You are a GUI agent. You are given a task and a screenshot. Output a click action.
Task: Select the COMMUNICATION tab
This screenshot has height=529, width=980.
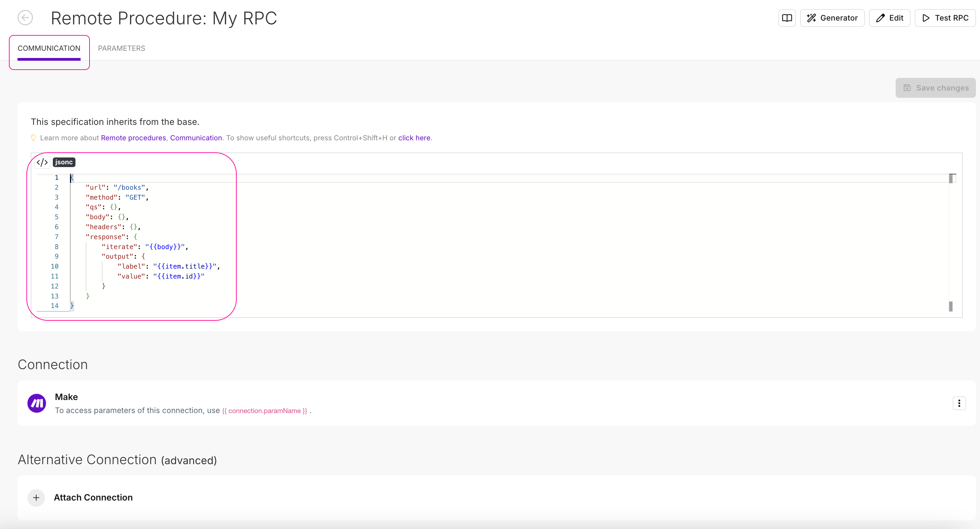[x=49, y=48]
